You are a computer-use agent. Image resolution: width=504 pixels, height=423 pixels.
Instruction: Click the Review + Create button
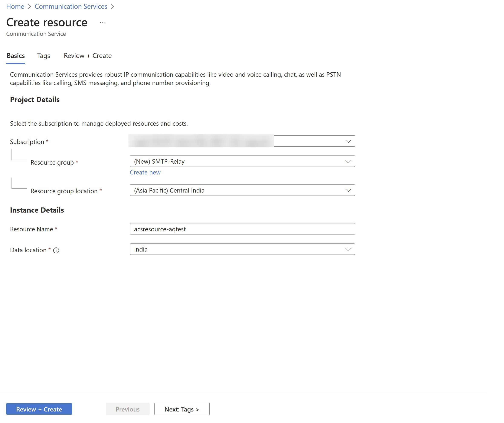(x=39, y=409)
